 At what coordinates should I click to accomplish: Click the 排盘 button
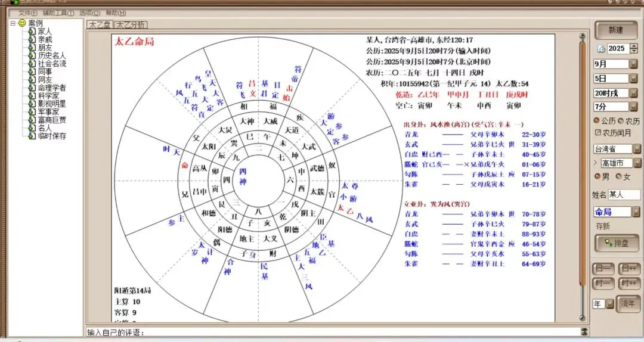pos(617,244)
